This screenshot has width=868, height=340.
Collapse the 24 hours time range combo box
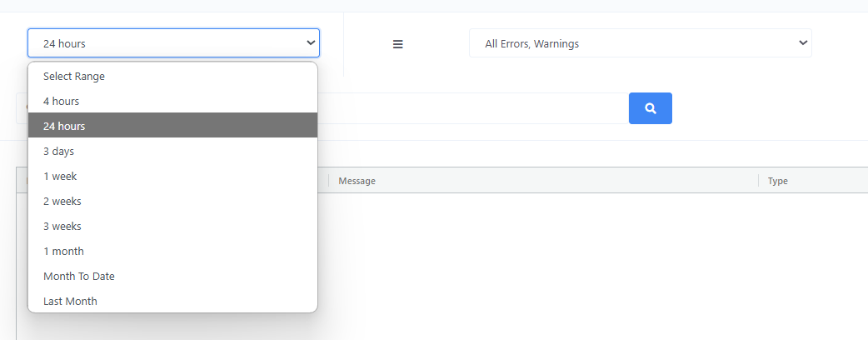click(x=174, y=43)
